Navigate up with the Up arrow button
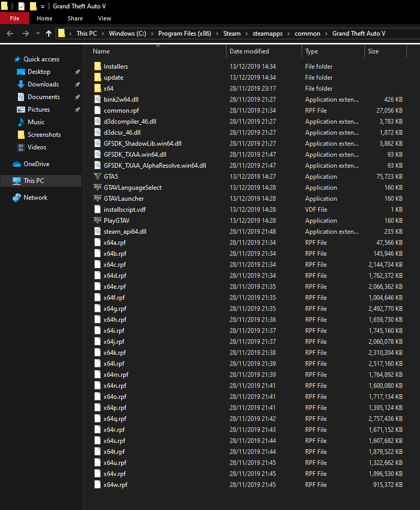 48,33
